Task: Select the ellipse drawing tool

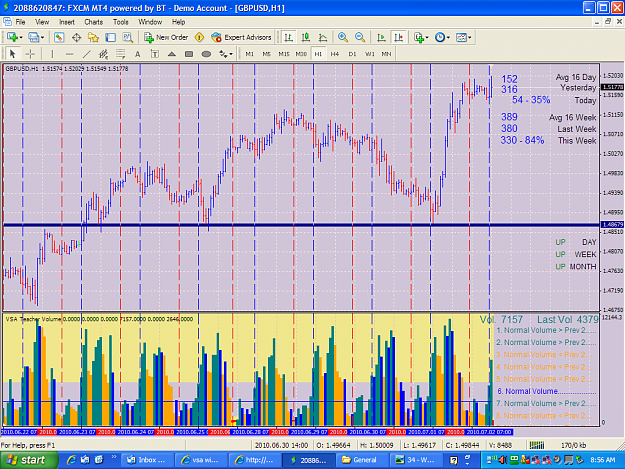Action: (206, 54)
